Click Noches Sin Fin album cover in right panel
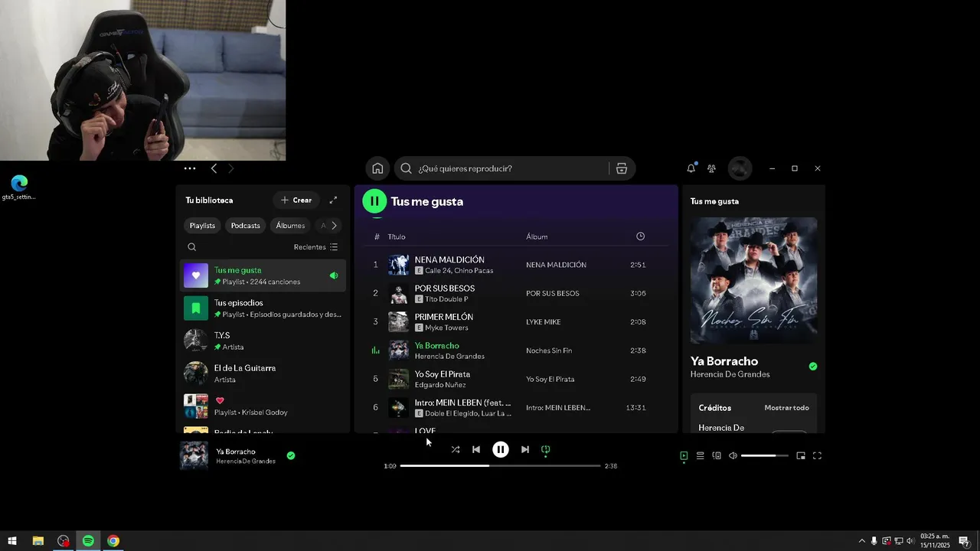This screenshot has height=551, width=980. 753,281
